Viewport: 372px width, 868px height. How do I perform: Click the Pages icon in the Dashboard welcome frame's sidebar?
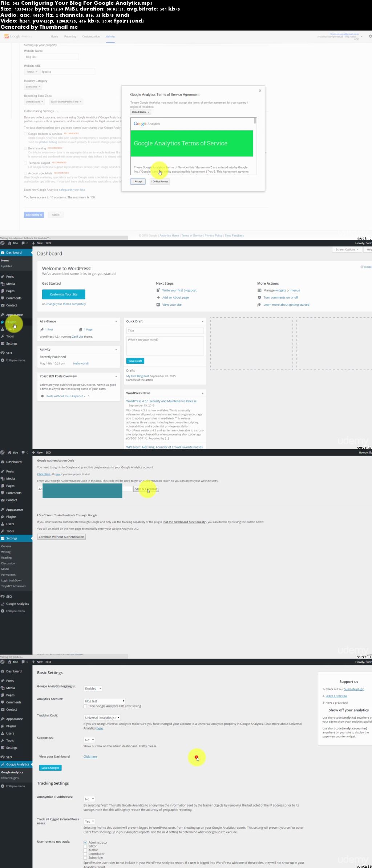pos(3,291)
